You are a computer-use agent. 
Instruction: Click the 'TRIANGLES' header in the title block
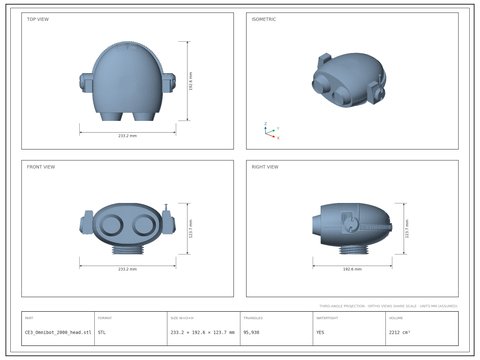click(253, 318)
